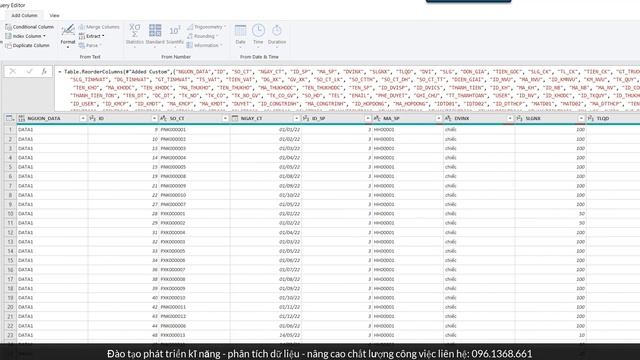Open SO_CT column filter dropdown
This screenshot has width=640, height=360.
tap(225, 118)
